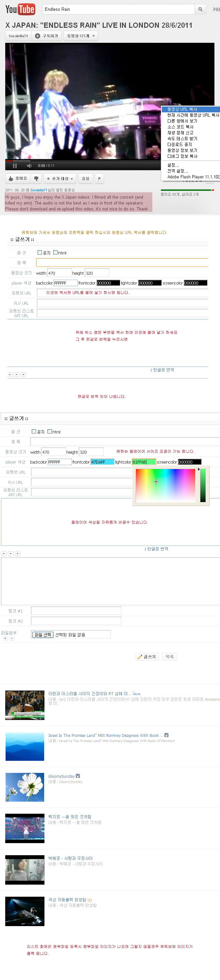Click the green brightness slider in color picker
The width and height of the screenshot is (220, 980).
coord(203,485)
